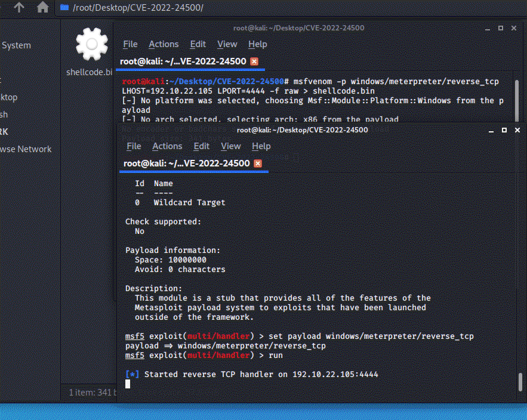
Task: Open Actions menu in front terminal
Action: tap(167, 146)
